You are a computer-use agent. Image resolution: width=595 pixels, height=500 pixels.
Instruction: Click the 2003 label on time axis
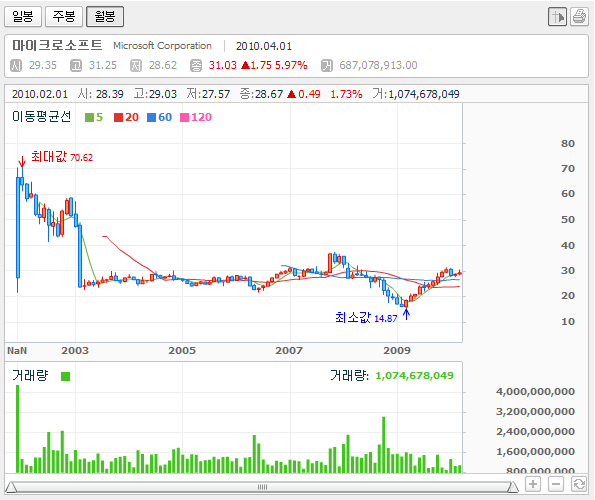75,351
